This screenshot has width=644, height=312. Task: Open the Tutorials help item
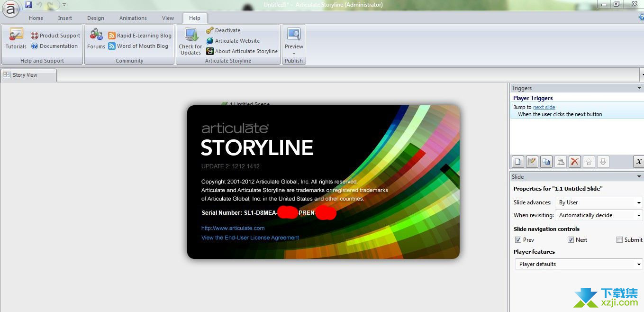(16, 38)
